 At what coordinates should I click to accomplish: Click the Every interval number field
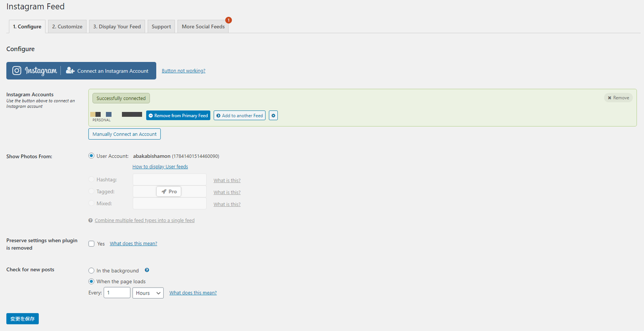pos(117,293)
